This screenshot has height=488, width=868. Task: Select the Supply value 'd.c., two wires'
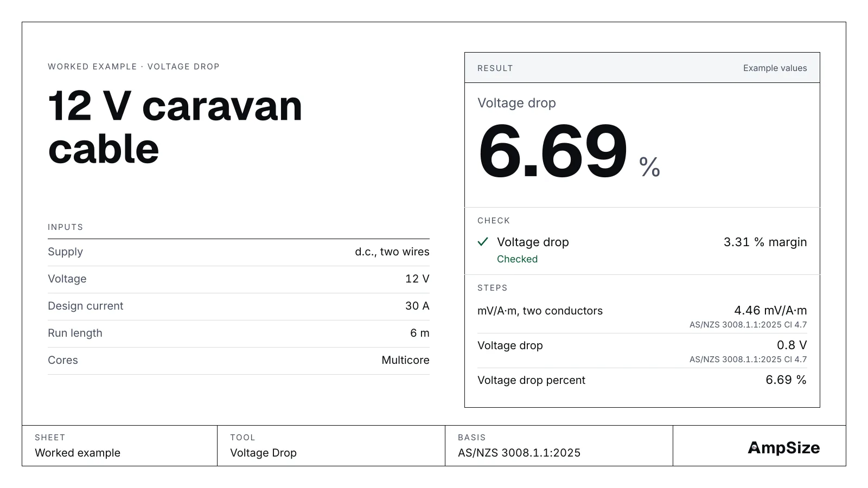[x=392, y=252]
